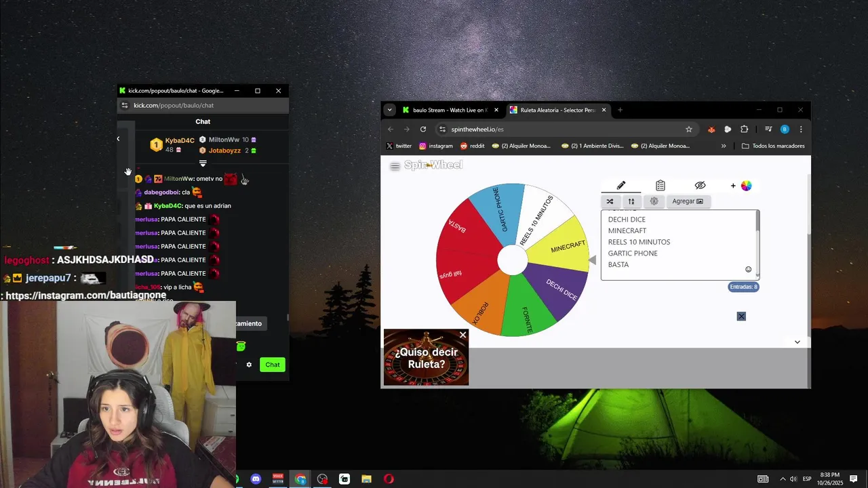The height and width of the screenshot is (488, 868).
Task: Open the reddit bookmark
Action: pos(472,146)
